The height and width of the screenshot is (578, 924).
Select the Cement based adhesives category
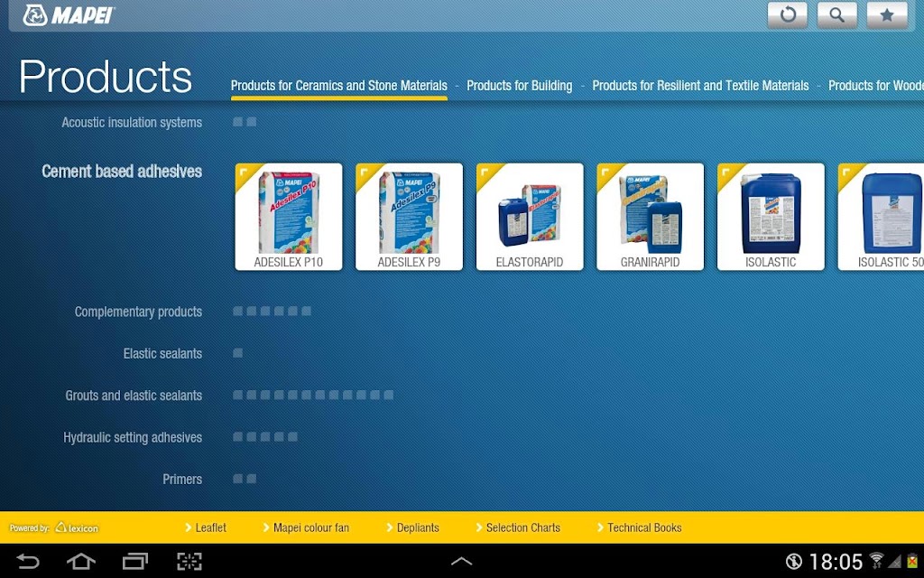122,172
